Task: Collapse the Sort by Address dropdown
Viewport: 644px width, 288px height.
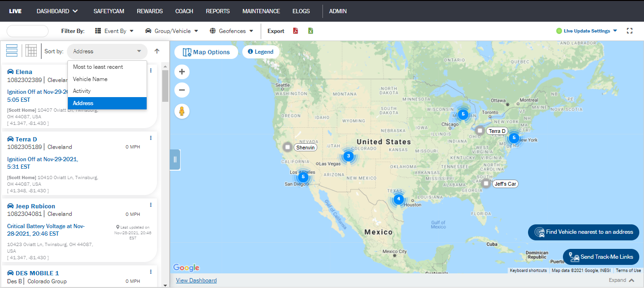Action: (x=107, y=51)
